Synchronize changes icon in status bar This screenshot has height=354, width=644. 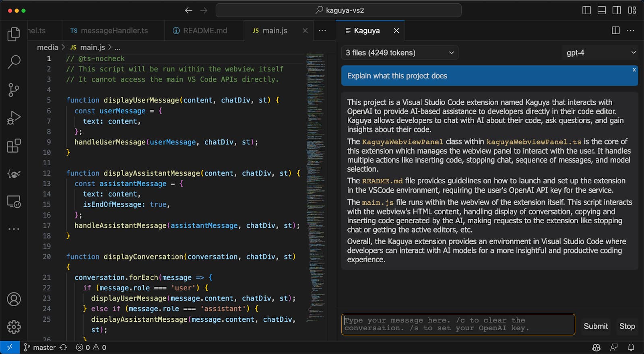(63, 348)
